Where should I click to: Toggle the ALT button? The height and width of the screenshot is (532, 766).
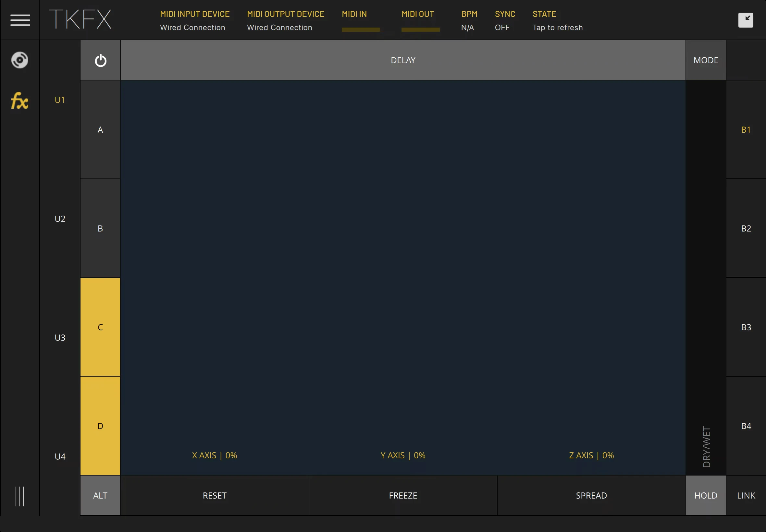coord(100,495)
